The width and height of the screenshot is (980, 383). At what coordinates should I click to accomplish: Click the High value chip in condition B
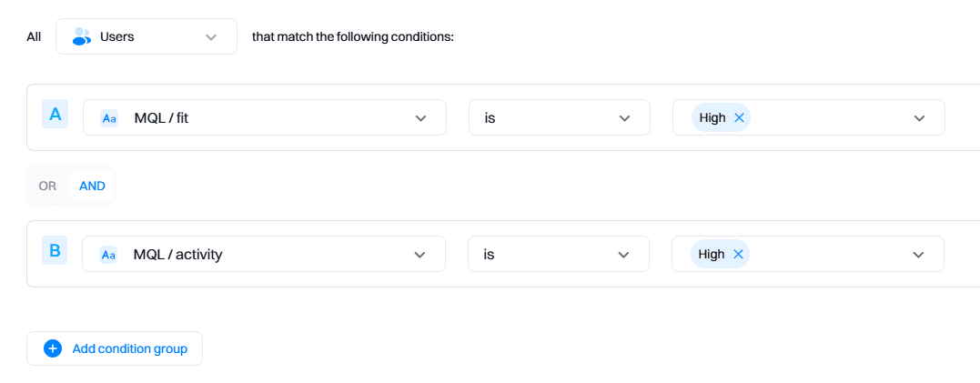tap(712, 255)
